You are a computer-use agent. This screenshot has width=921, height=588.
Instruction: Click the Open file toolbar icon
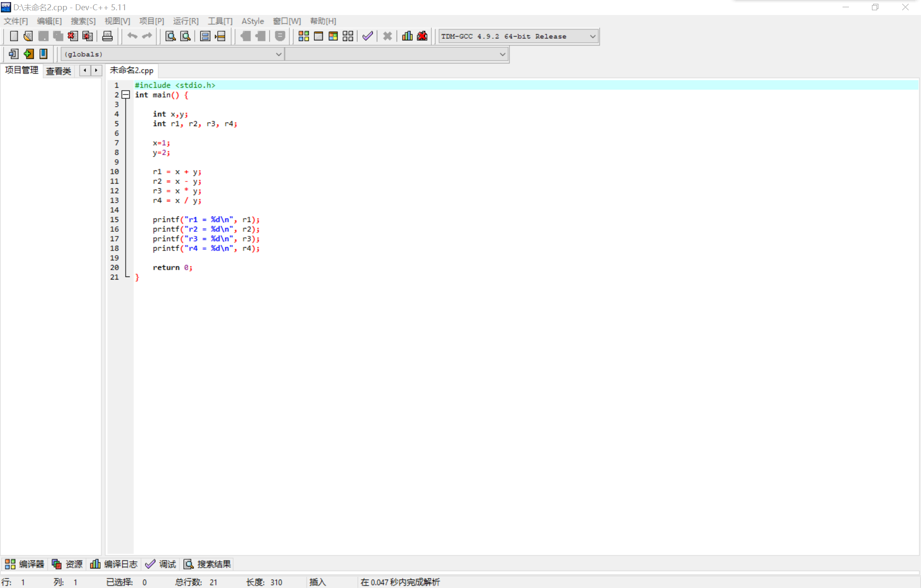(x=28, y=36)
